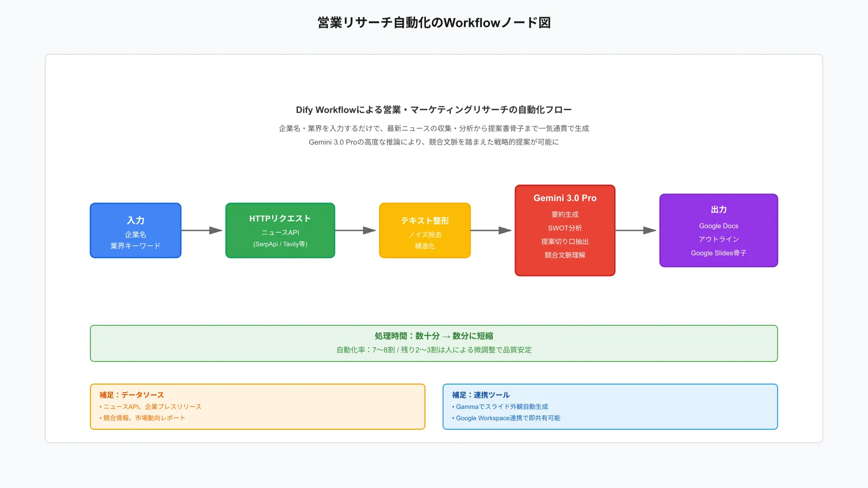The height and width of the screenshot is (488, 868).
Task: Click 業界キーワード in the input node
Action: [136, 246]
